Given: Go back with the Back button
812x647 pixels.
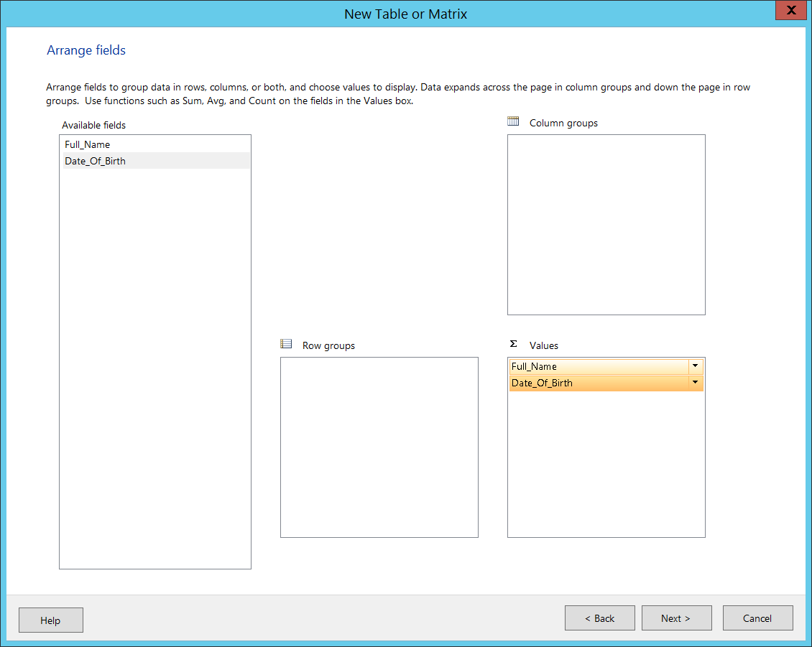Looking at the screenshot, I should [x=600, y=618].
